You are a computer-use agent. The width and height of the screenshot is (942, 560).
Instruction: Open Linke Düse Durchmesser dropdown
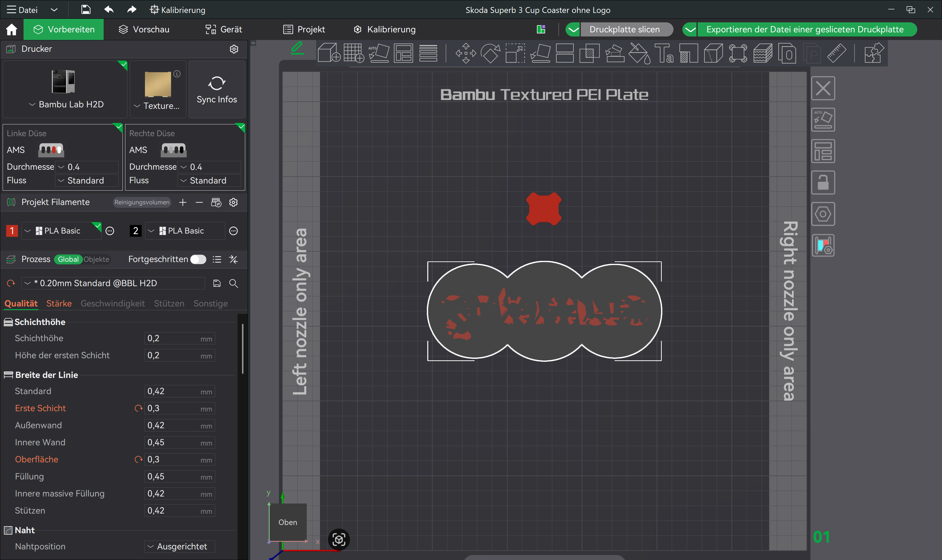87,167
